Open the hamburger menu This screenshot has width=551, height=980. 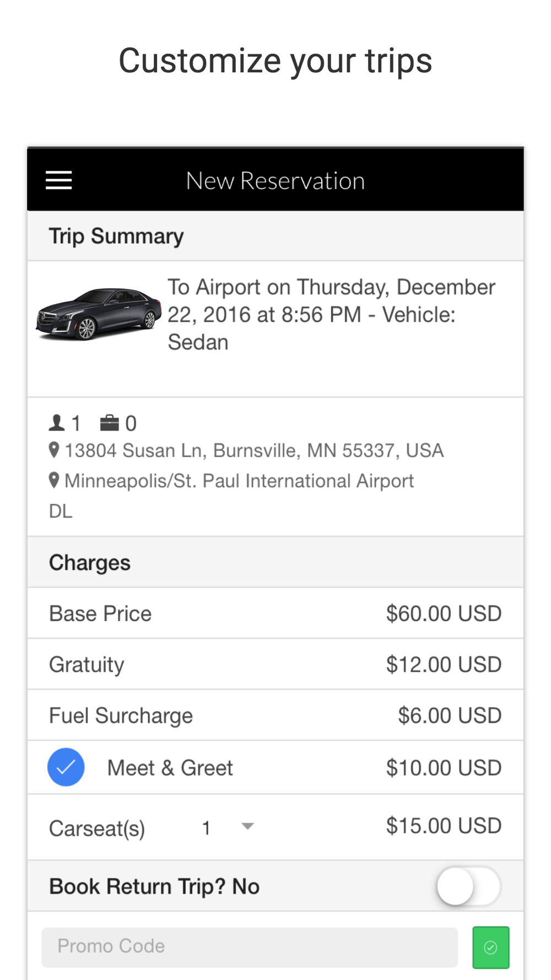(x=59, y=180)
